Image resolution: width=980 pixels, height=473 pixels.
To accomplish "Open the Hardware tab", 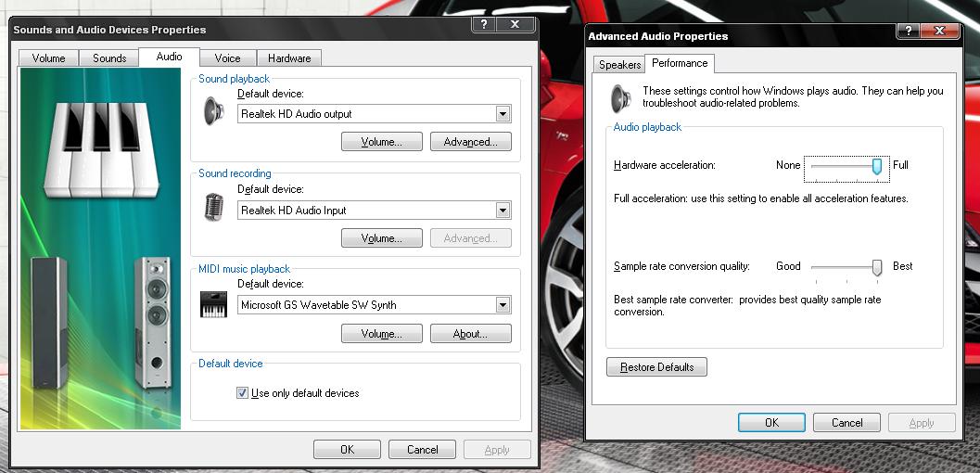I will pyautogui.click(x=289, y=58).
